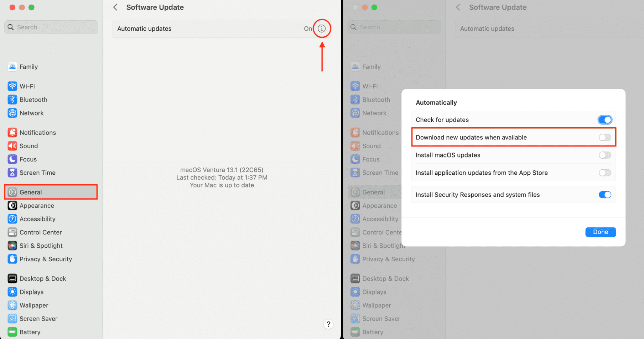Select Appearance label in the left window
Image resolution: width=644 pixels, height=339 pixels.
pos(37,206)
